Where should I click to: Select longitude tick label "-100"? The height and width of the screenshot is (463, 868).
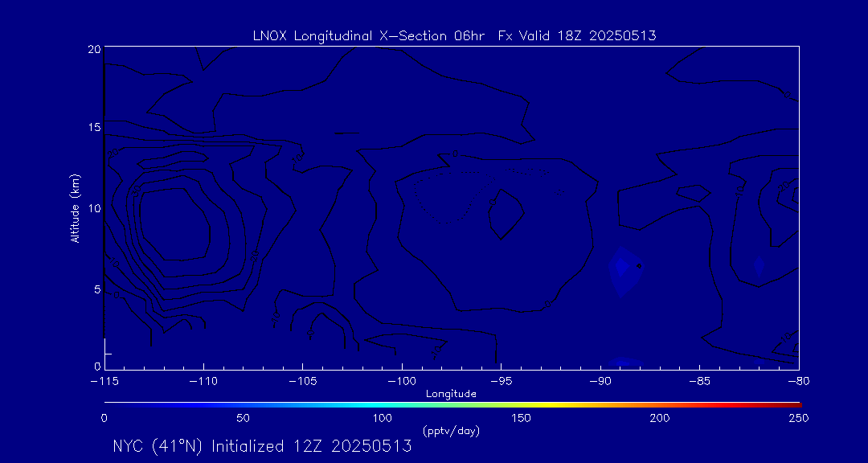(x=401, y=383)
